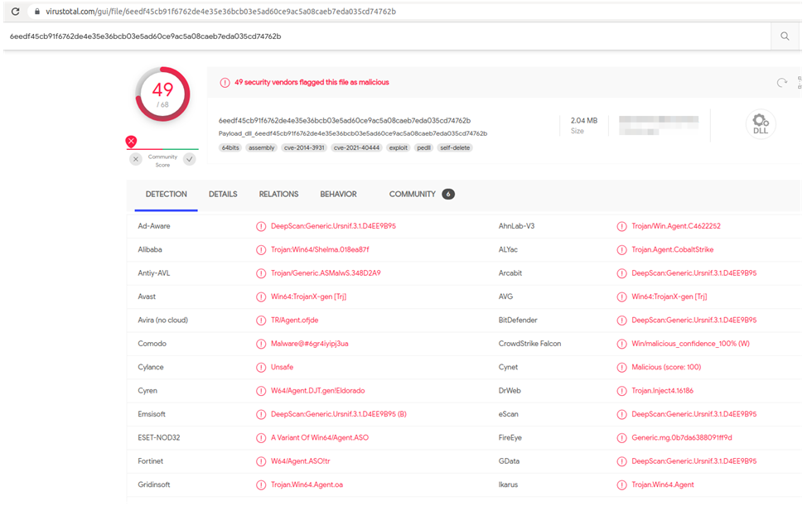Click the community score bar
The width and height of the screenshot is (812, 511).
tap(162, 148)
